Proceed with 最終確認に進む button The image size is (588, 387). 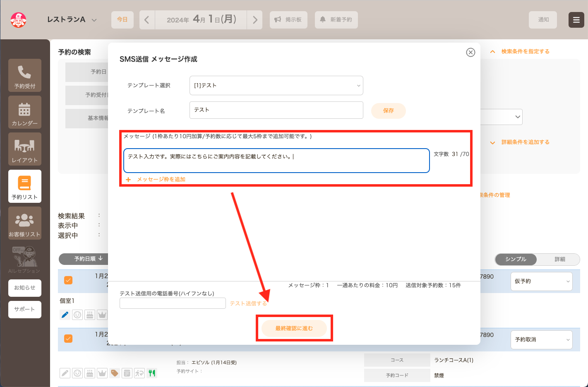294,328
